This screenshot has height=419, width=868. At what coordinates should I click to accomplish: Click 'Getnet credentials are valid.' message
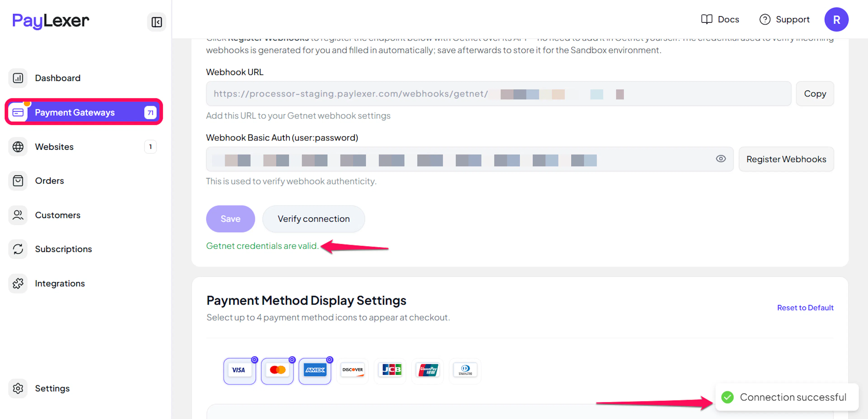262,246
